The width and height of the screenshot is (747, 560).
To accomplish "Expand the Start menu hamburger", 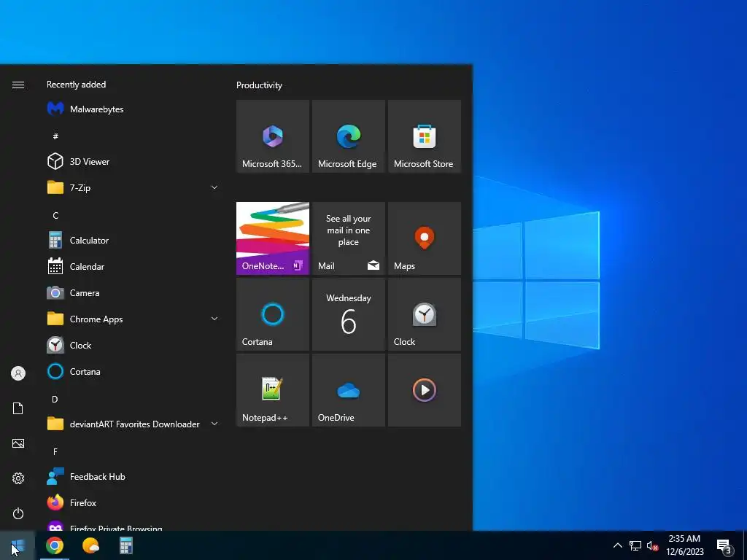I will coord(18,85).
